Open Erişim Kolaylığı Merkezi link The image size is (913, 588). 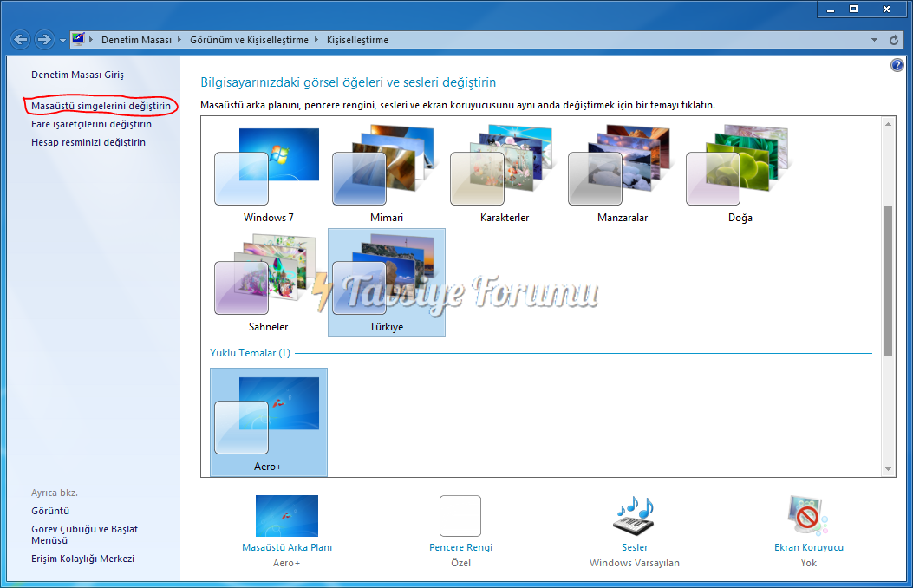click(x=82, y=559)
